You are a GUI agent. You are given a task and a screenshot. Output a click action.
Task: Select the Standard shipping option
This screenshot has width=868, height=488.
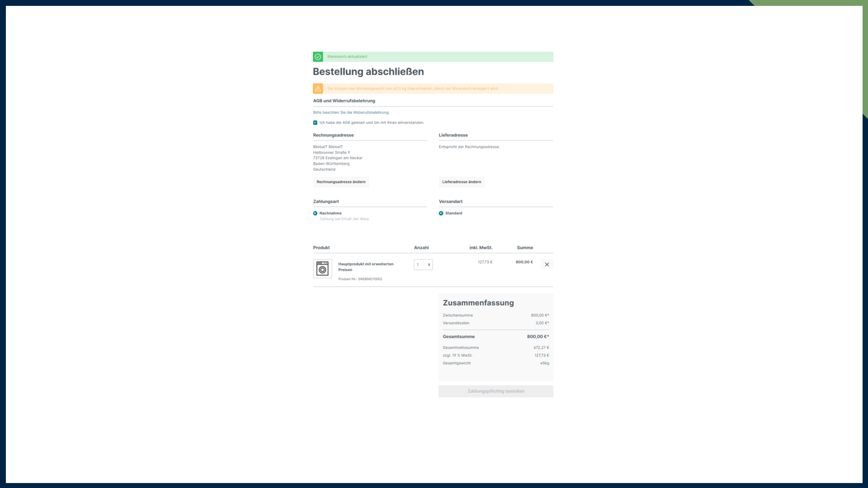tap(441, 213)
